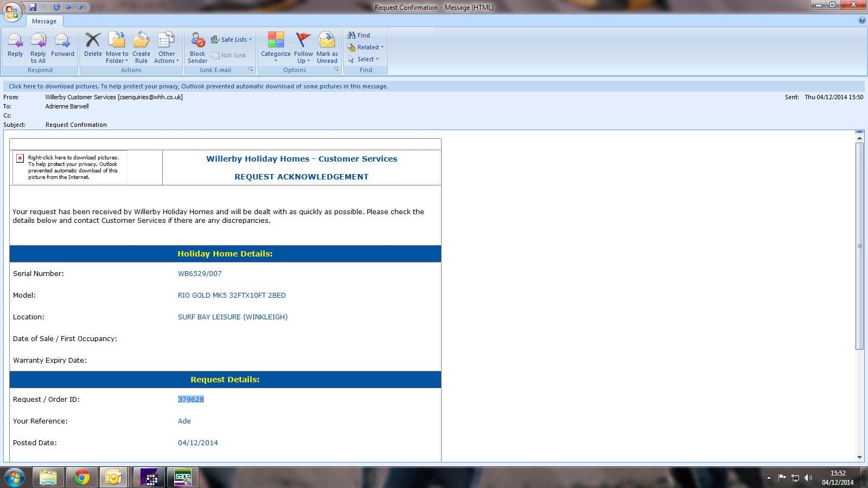The width and height of the screenshot is (868, 488).
Task: Open the Categorize color menu
Action: [276, 47]
